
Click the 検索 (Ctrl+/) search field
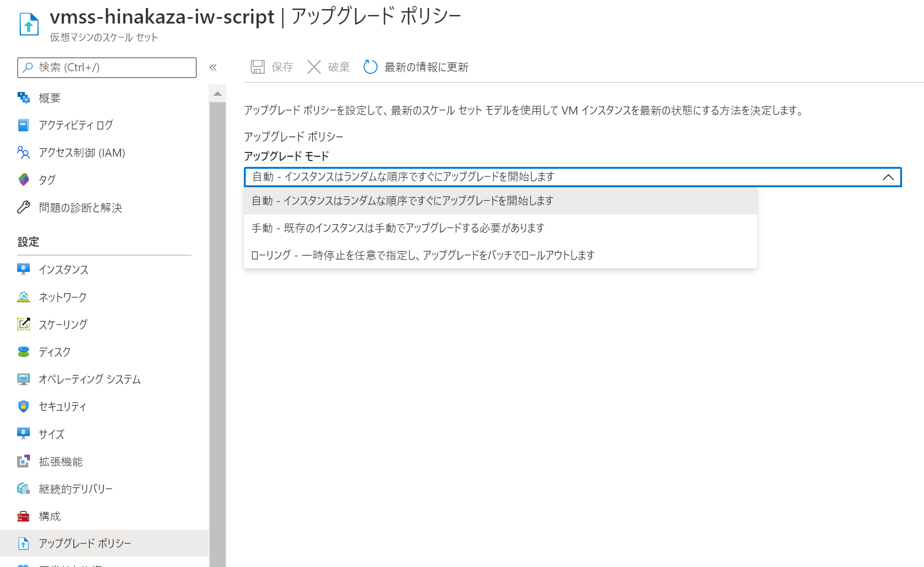tap(107, 67)
